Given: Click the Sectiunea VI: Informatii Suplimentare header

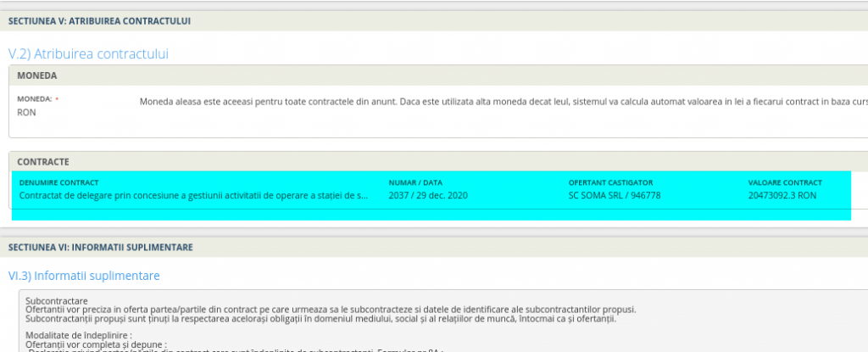Looking at the screenshot, I should [100, 248].
